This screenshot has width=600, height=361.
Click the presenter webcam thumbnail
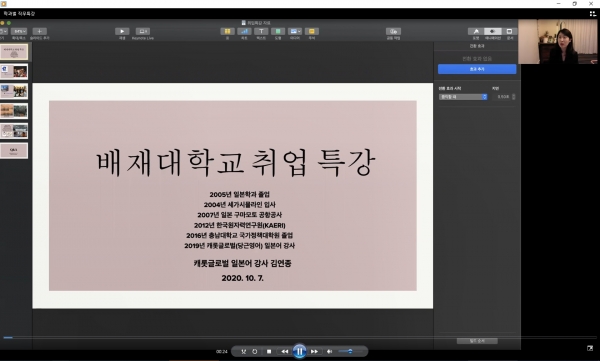(558, 42)
